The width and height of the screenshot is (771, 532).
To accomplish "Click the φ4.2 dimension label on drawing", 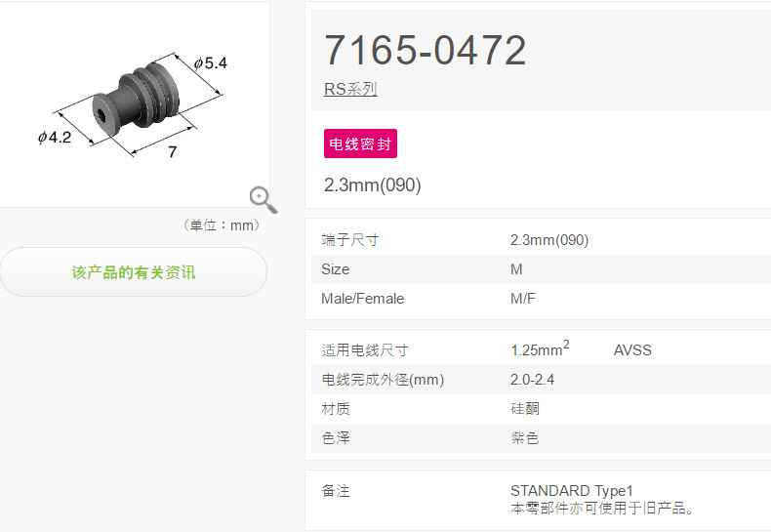I will coord(55,138).
